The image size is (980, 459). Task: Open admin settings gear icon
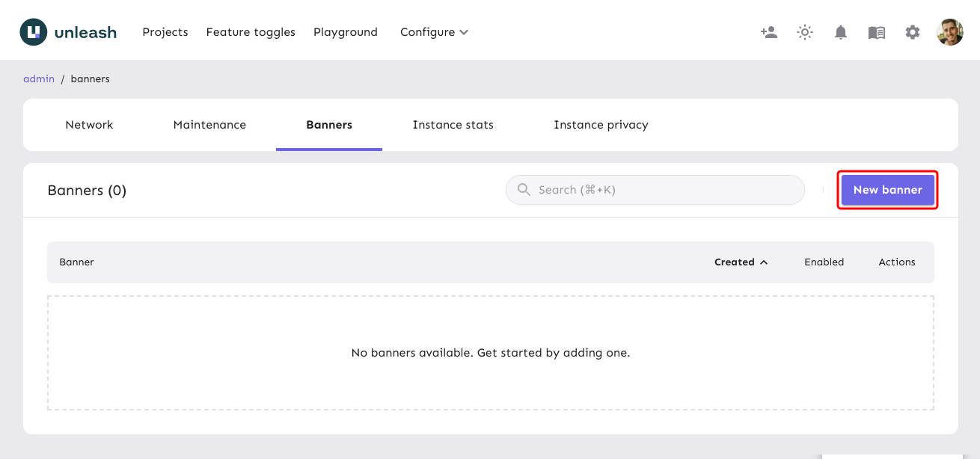coord(913,32)
